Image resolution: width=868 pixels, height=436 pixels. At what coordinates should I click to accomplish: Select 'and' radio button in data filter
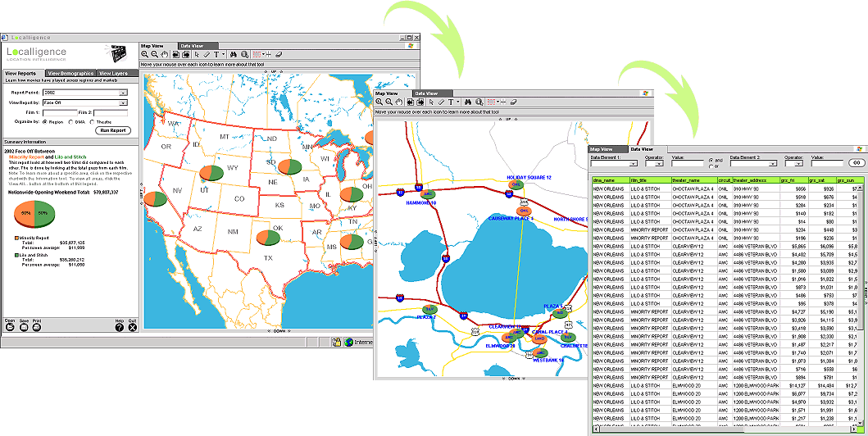[711, 161]
